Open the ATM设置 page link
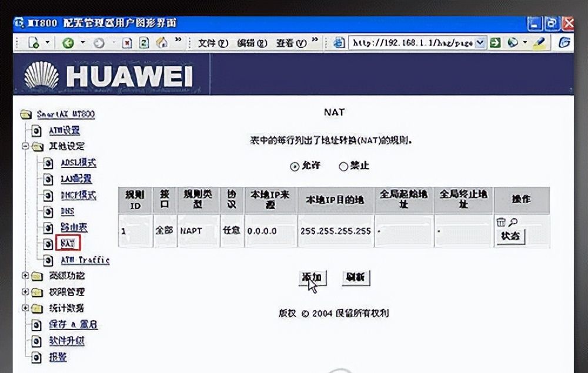The width and height of the screenshot is (588, 373). 65,130
